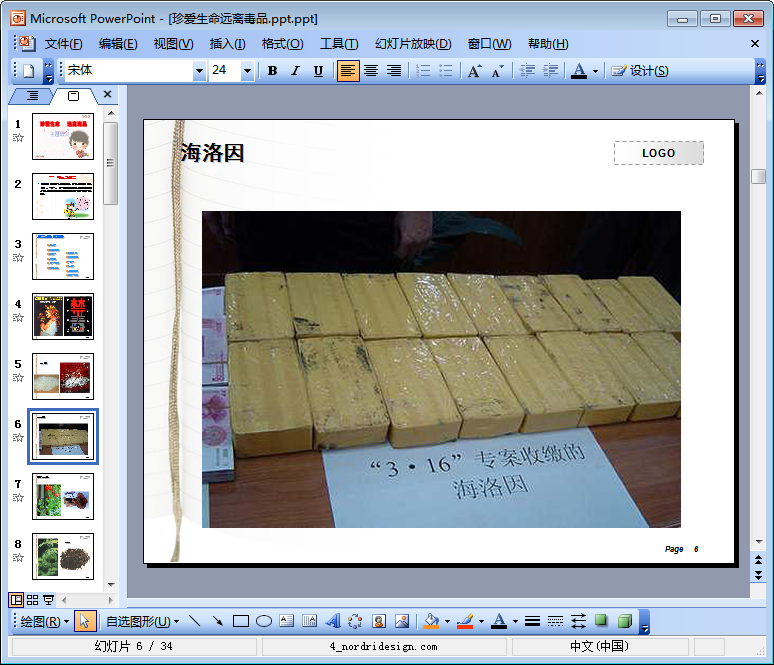774x665 pixels.
Task: Apply bulleted list
Action: pos(446,71)
